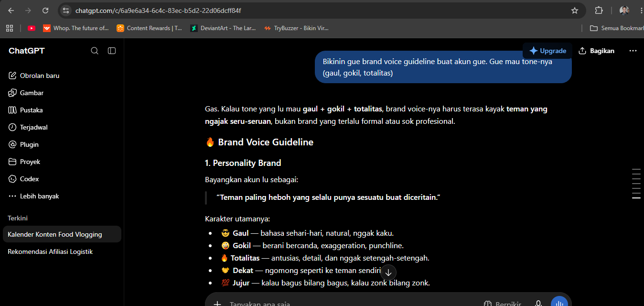644x306 pixels.
Task: Reload the current page
Action: point(45,11)
